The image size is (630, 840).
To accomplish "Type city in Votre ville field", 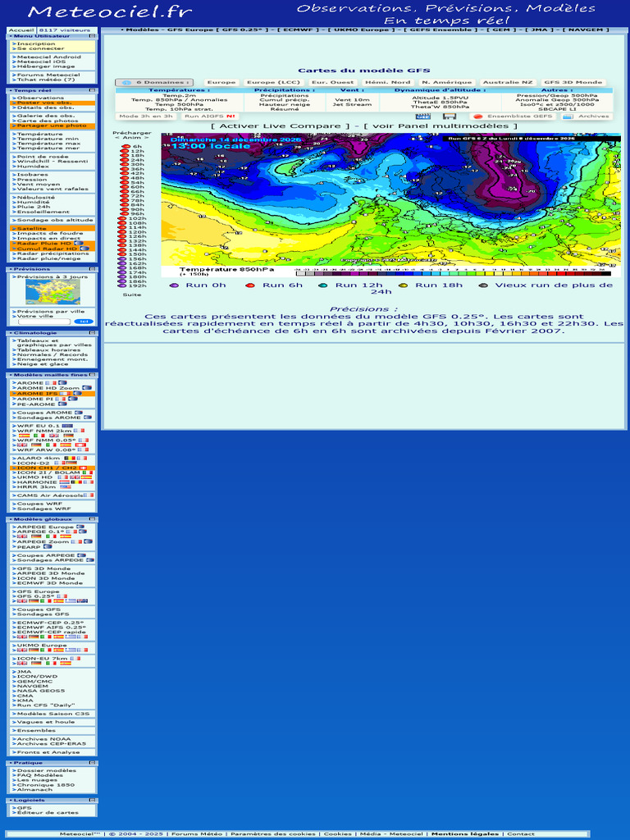I will coord(44,322).
